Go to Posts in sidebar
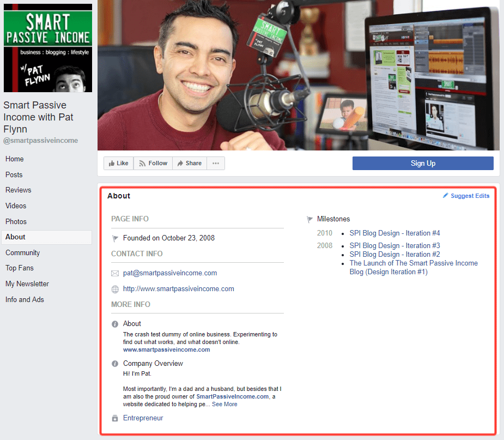 tap(14, 174)
